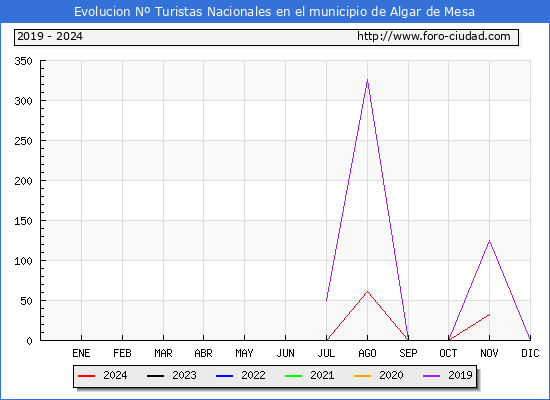
Task: Click the red 2024 legend swatch
Action: click(87, 376)
